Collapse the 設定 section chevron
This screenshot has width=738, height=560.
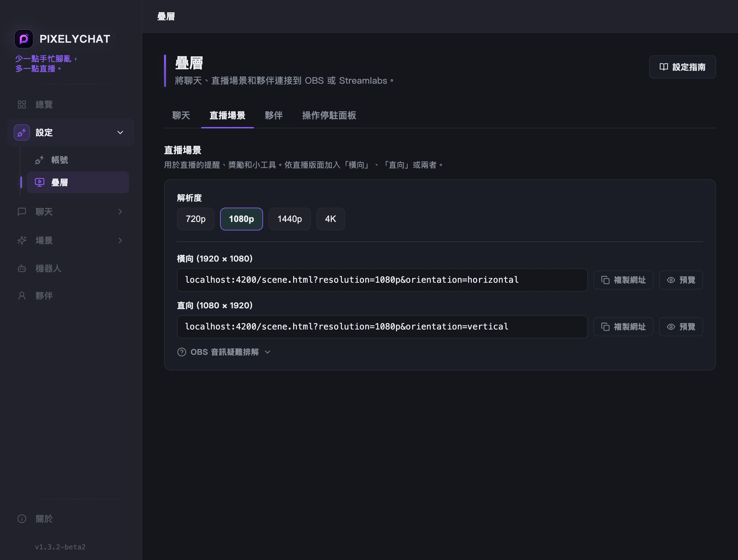(x=120, y=132)
